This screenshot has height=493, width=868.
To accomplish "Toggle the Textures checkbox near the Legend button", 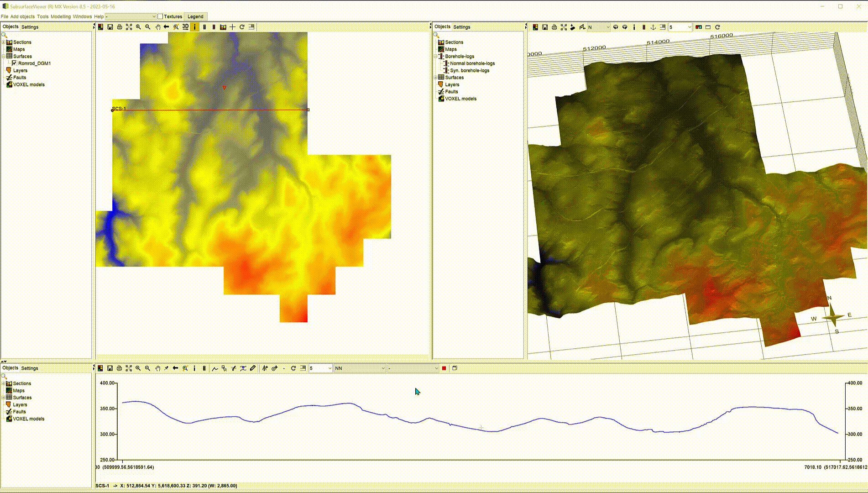I will pos(161,16).
